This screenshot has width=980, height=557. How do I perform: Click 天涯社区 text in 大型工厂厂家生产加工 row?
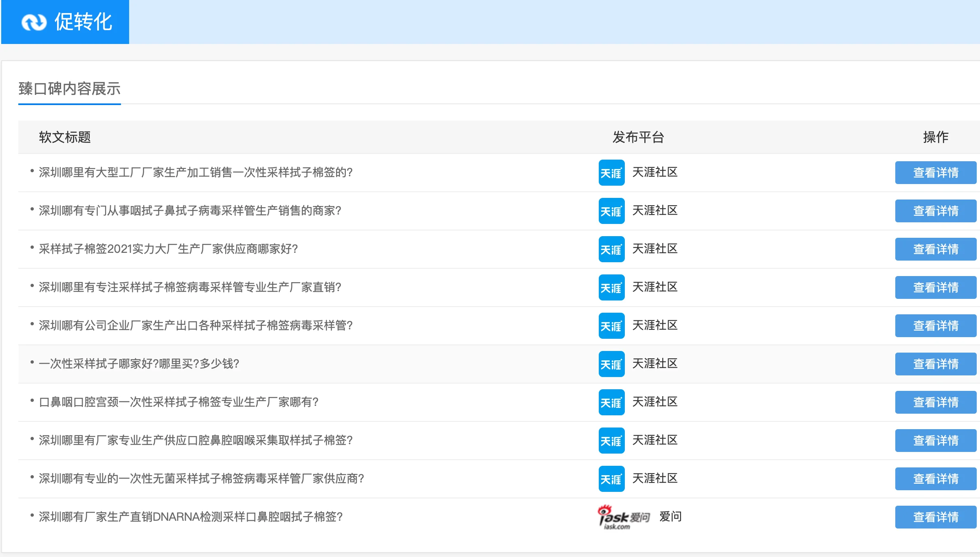point(655,172)
